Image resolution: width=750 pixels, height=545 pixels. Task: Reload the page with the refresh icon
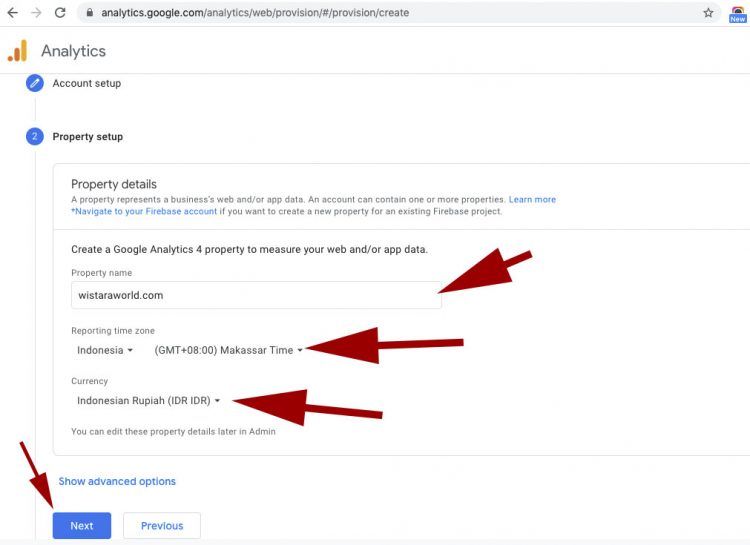click(x=60, y=12)
